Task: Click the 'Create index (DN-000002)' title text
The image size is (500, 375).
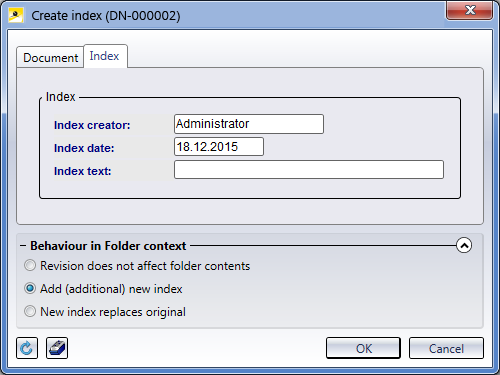Action: click(x=106, y=16)
